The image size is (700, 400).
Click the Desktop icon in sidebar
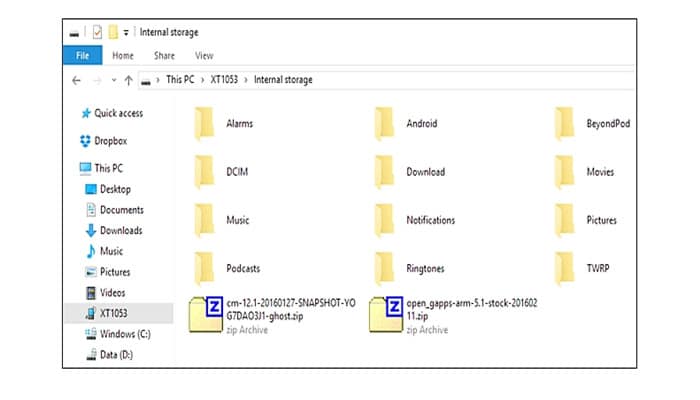click(x=91, y=189)
